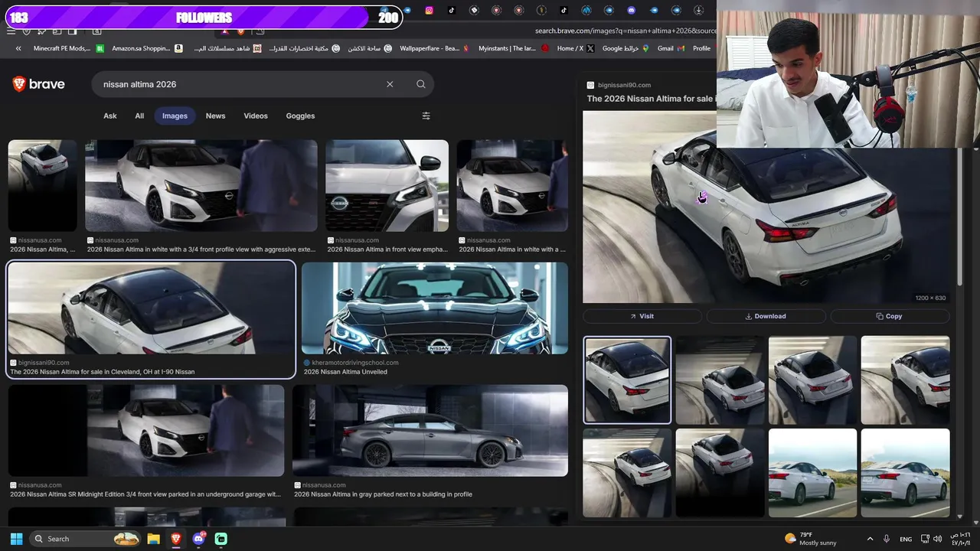Viewport: 980px width, 551px height.
Task: Open File Explorer from the taskbar
Action: pyautogui.click(x=153, y=539)
